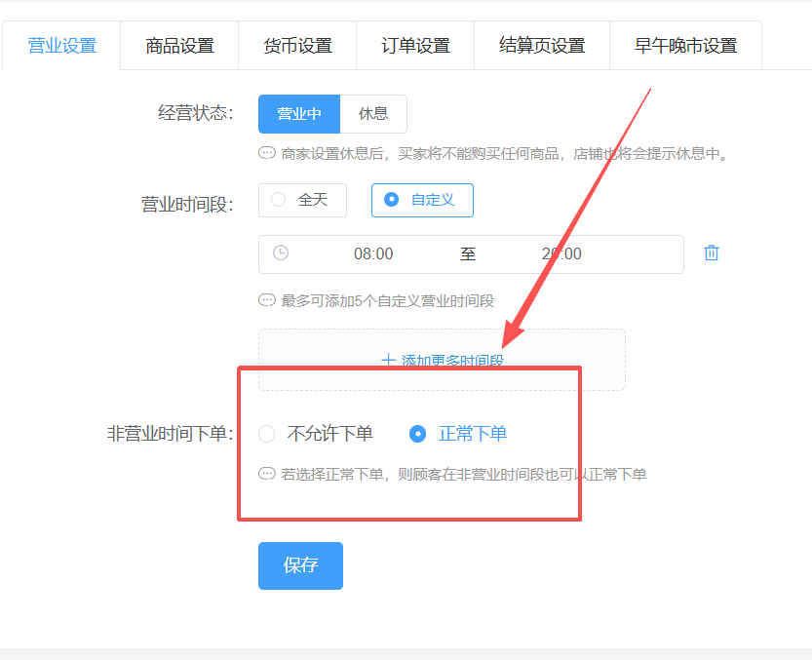This screenshot has width=812, height=660.
Task: Click the plus icon to add more time slots
Action: 388,360
